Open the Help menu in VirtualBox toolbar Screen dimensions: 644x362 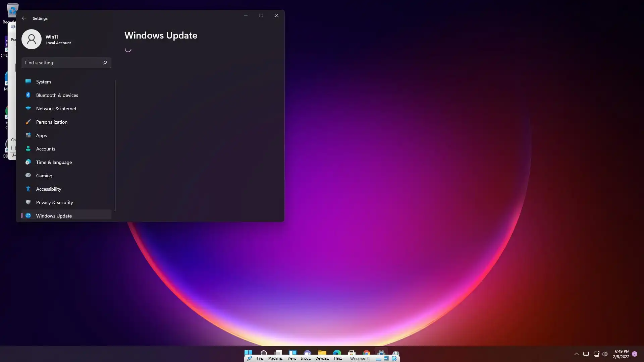coord(338,358)
